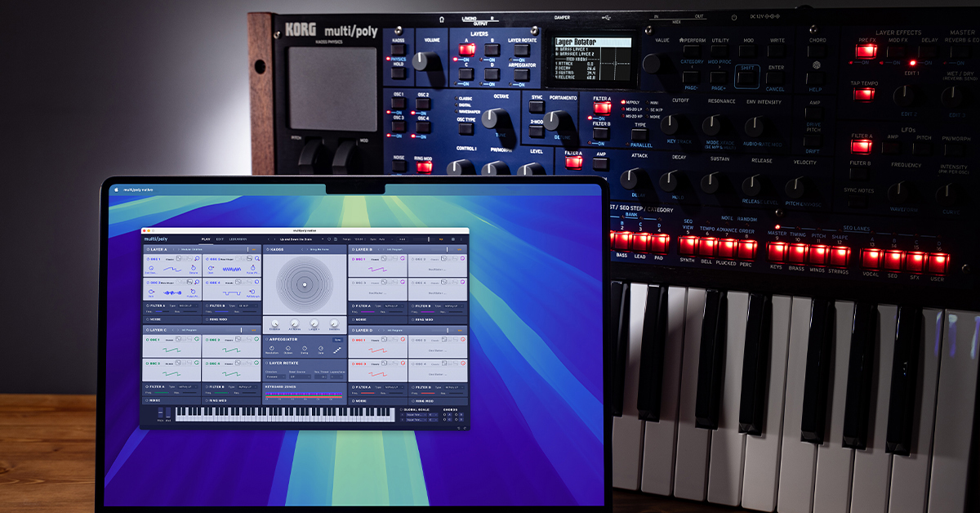This screenshot has width=980, height=513.
Task: Toggle the Layer Rotate power button
Action: (x=267, y=363)
